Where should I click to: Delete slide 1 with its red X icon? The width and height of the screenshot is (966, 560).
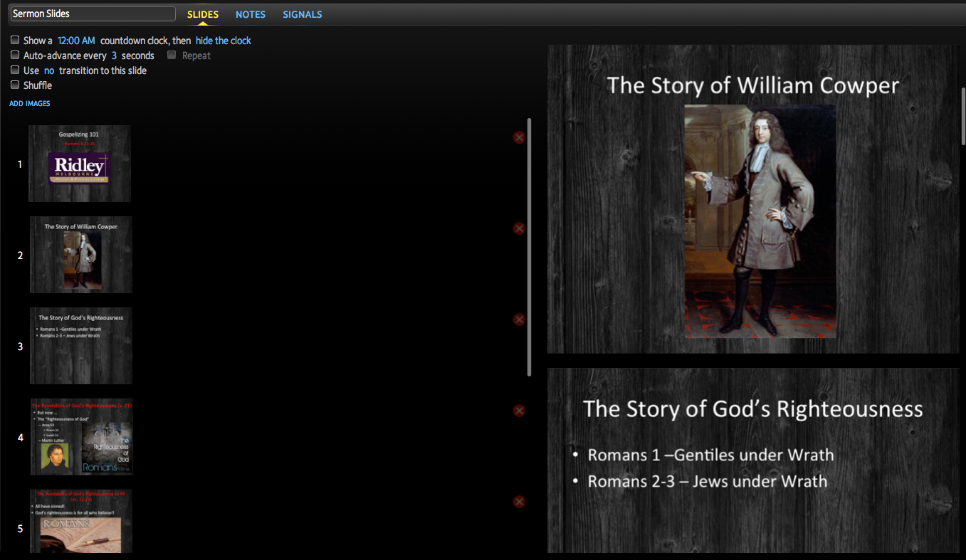click(x=519, y=137)
